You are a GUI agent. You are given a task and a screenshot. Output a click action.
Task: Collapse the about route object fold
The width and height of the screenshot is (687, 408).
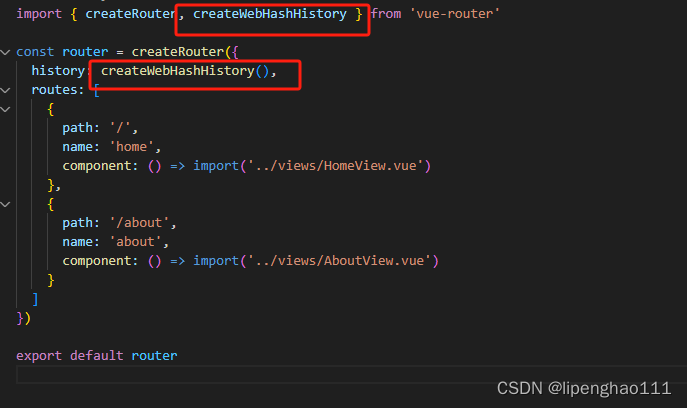(x=5, y=204)
